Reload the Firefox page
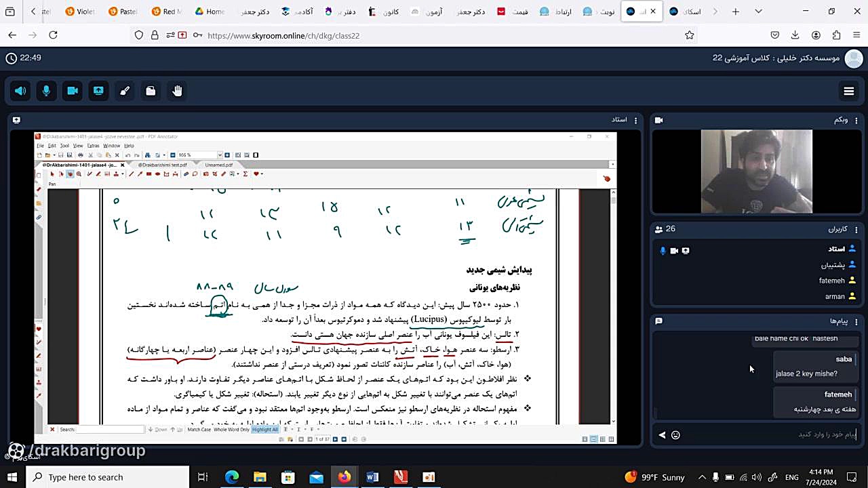Screen dimensions: 868x488 point(53,35)
